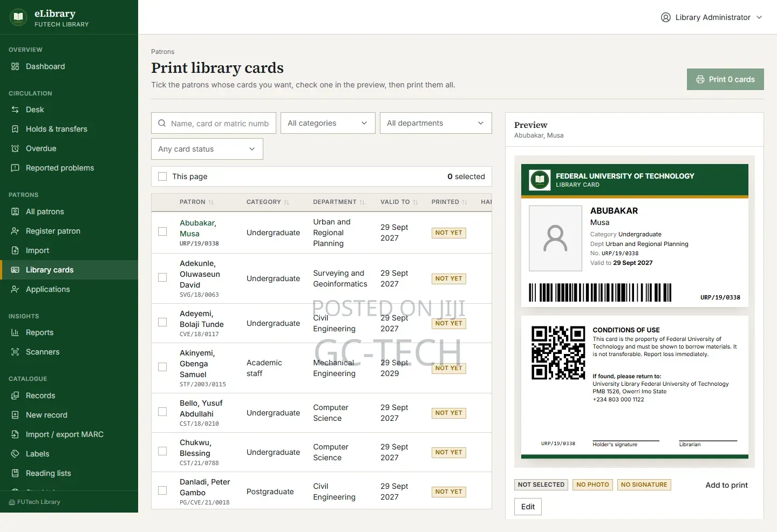Open the All departments dropdown
The width and height of the screenshot is (777, 532).
click(436, 123)
